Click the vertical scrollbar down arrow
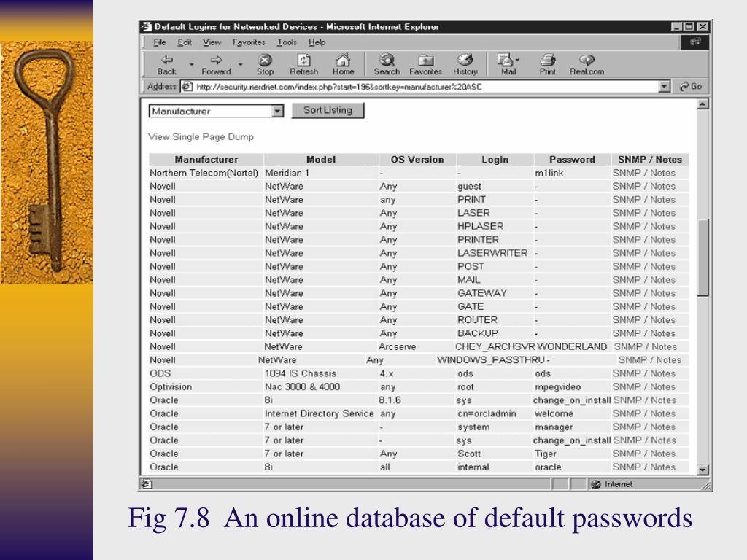Screen dimensions: 747x560 click(x=703, y=470)
